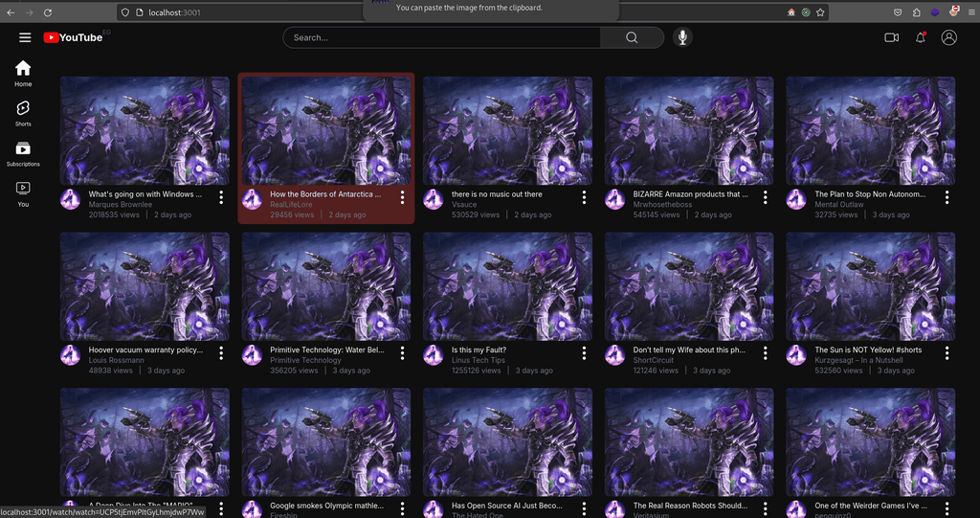This screenshot has height=518, width=980.
Task: Click channel avatar beside Mental Outlaw video
Action: pyautogui.click(x=795, y=199)
